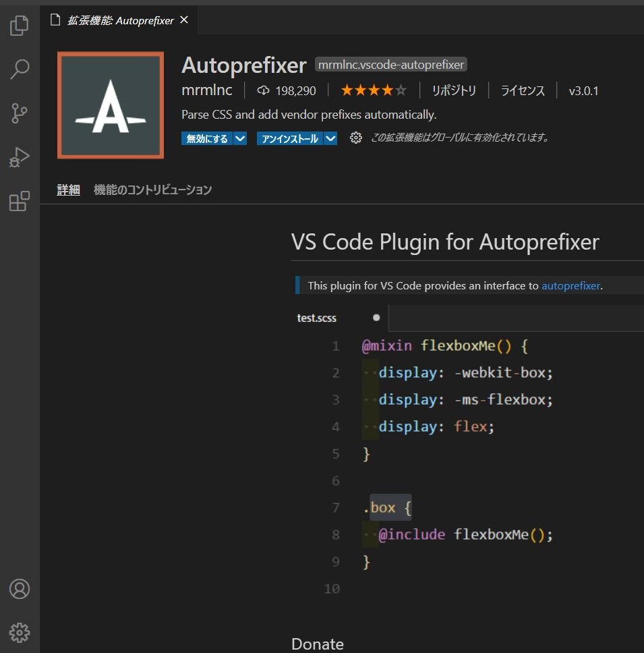
Task: Click the extension settings gear icon
Action: (x=355, y=138)
